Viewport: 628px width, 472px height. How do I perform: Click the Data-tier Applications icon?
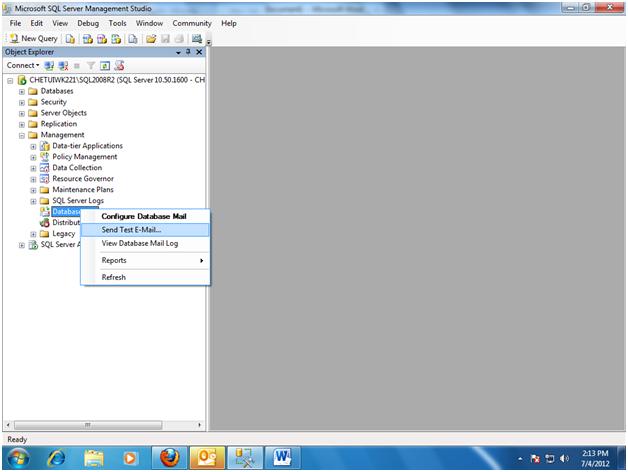point(45,146)
